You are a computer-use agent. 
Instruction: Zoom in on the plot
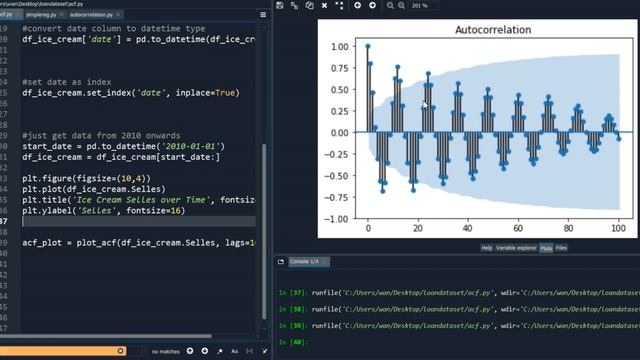[402, 5]
